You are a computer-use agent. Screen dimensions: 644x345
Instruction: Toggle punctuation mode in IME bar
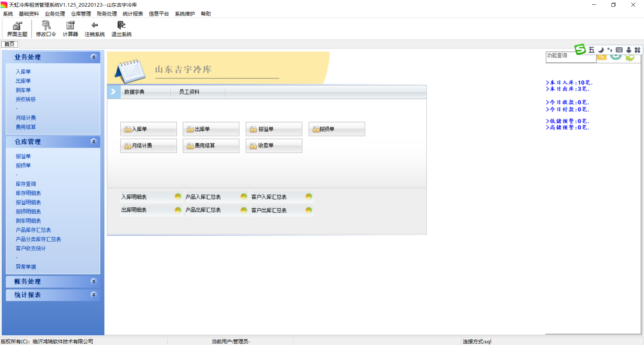coord(610,50)
